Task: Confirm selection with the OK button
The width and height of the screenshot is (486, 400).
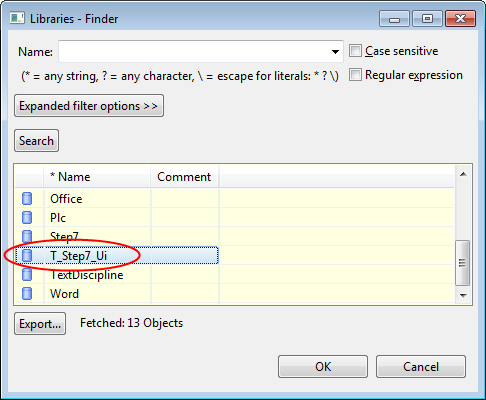Action: pyautogui.click(x=323, y=366)
